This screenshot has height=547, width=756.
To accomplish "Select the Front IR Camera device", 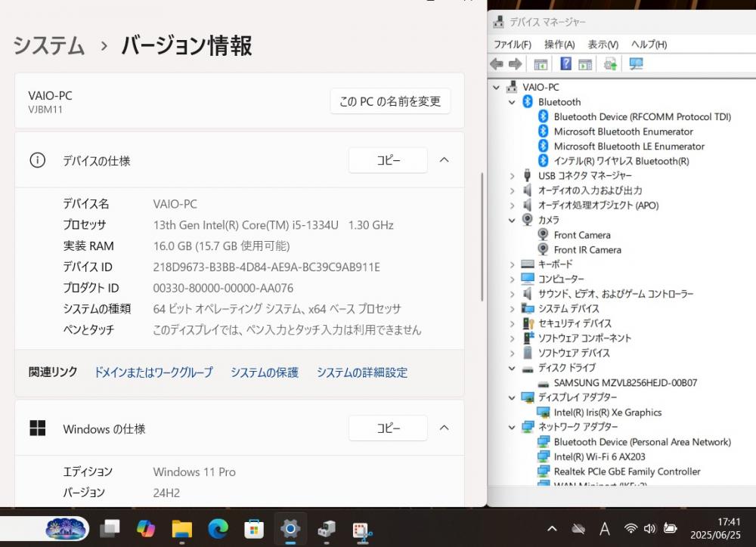I will coord(587,249).
